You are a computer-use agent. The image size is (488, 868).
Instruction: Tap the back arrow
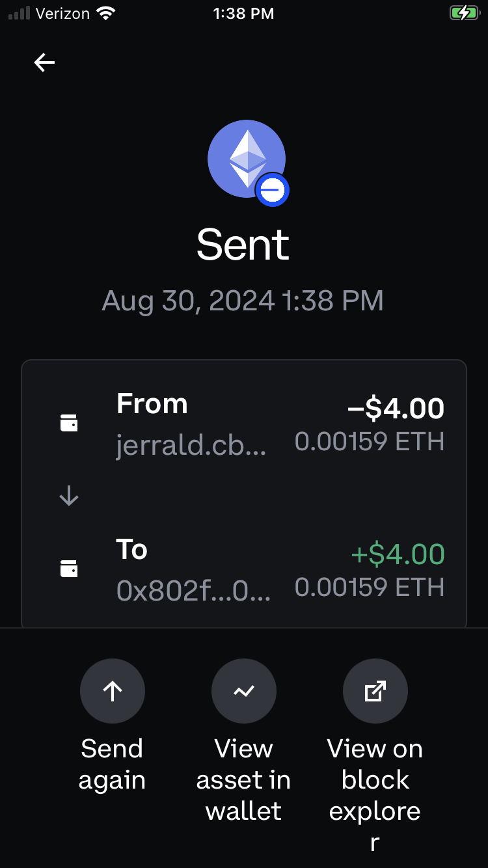pos(44,62)
